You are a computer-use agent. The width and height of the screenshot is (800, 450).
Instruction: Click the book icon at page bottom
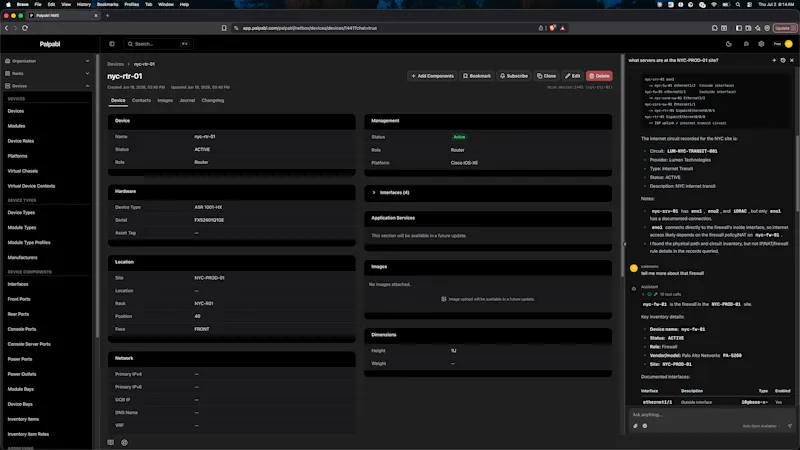click(111, 442)
